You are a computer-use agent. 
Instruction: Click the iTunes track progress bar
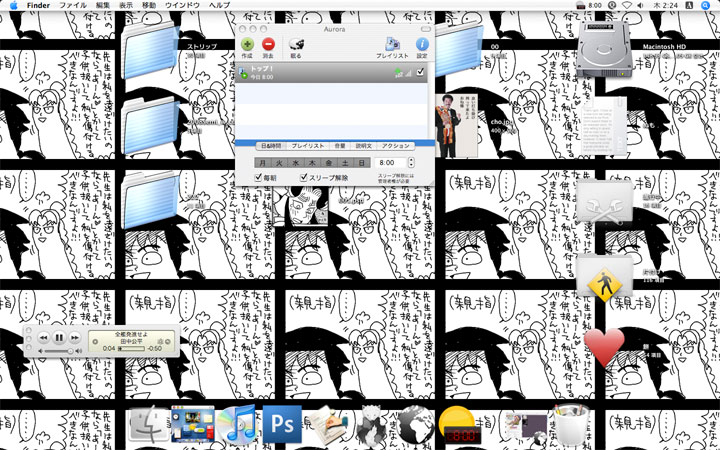(132, 349)
